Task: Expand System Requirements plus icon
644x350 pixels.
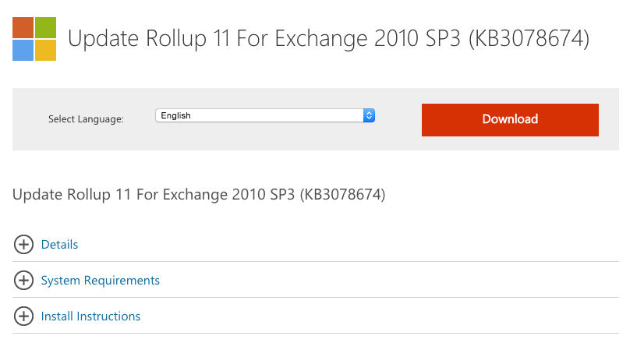Action: click(x=24, y=281)
